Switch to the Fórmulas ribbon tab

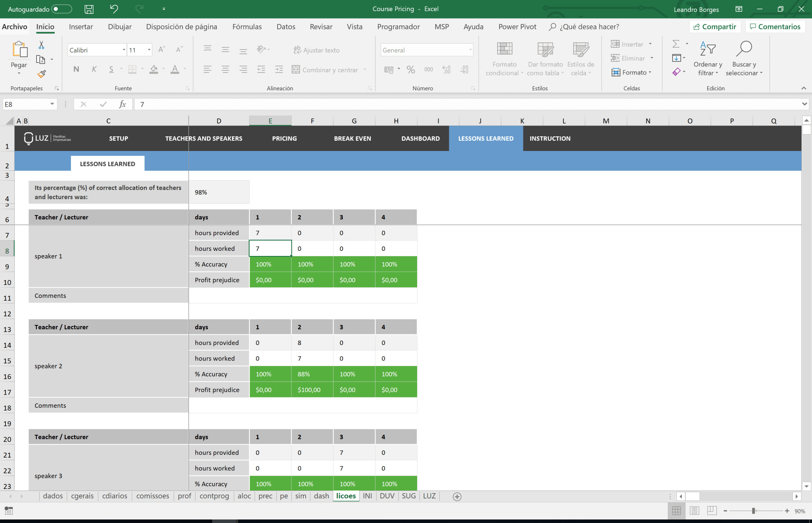tap(247, 27)
